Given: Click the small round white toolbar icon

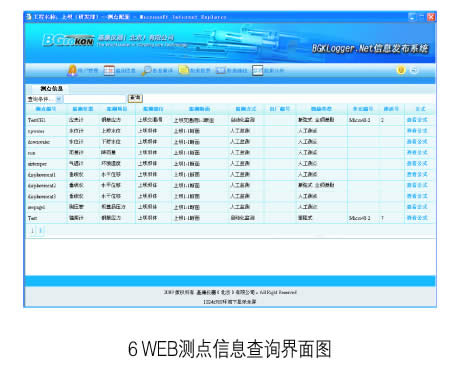Looking at the screenshot, I should point(414,70).
